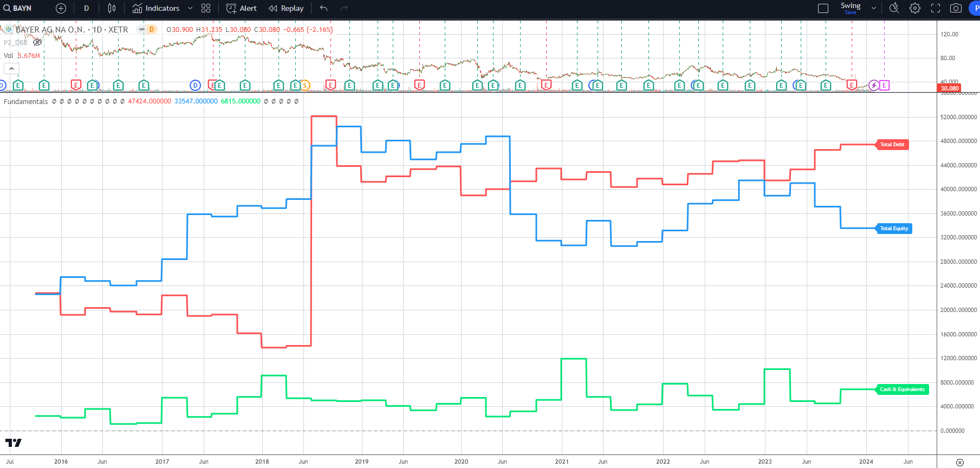
Task: Click the purple lightning event marker
Action: click(873, 85)
